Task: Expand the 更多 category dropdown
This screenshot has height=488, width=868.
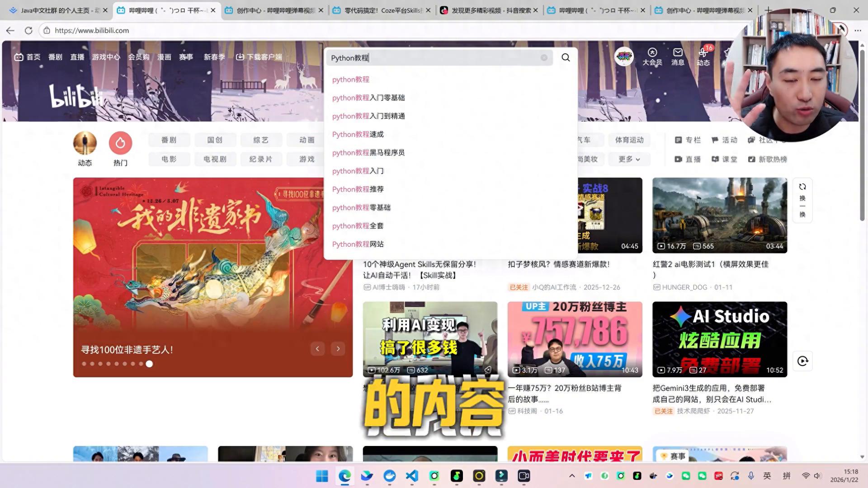Action: click(x=629, y=159)
